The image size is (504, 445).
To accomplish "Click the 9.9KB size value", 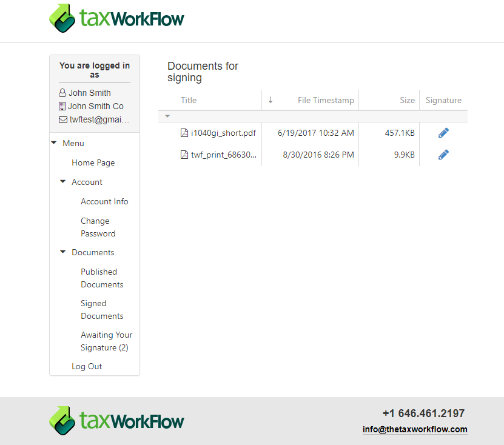I will [x=405, y=155].
